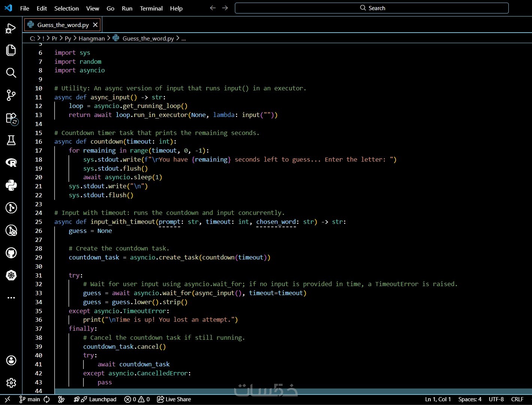Screen dimensions: 532x405
Task: Expand the breadcrumb ellipsis symbol list
Action: point(184,38)
